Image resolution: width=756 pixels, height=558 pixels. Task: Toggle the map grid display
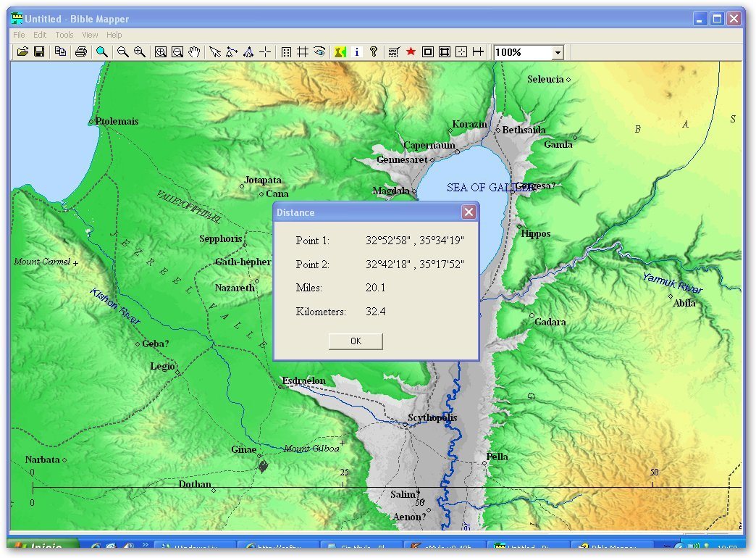[303, 51]
